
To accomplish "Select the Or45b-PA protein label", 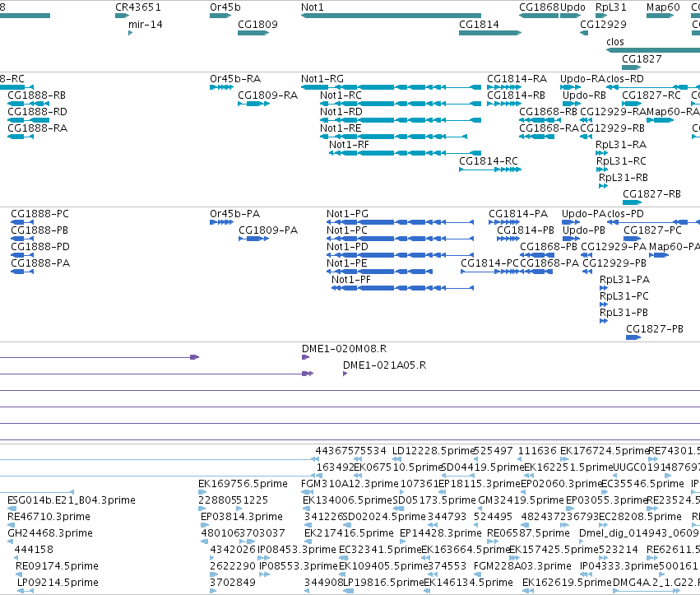I will coord(234,213).
